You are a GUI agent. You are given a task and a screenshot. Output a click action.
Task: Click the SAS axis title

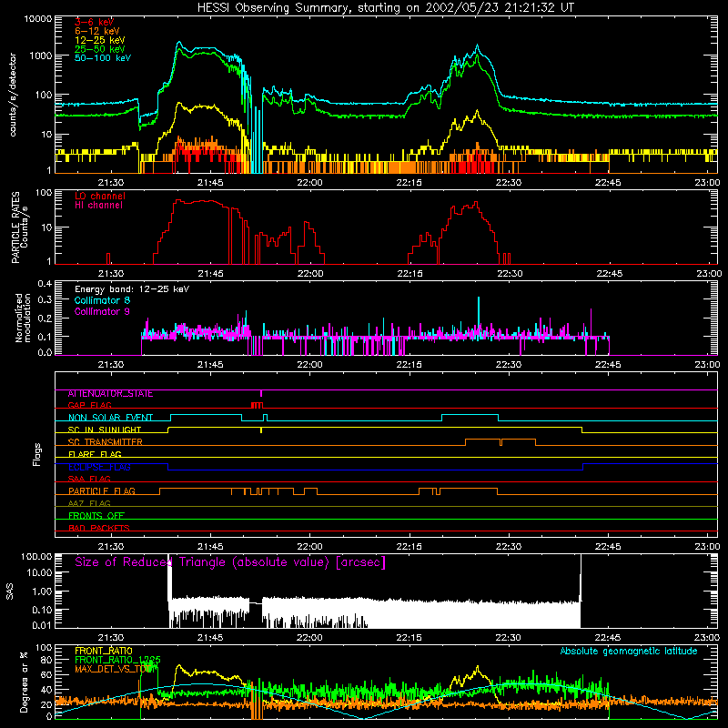pos(10,591)
